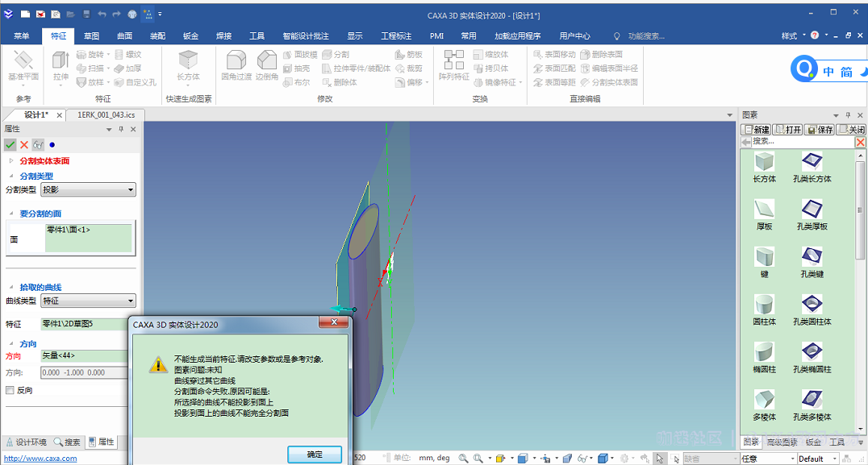Click 确定 in the error dialog

click(x=315, y=455)
